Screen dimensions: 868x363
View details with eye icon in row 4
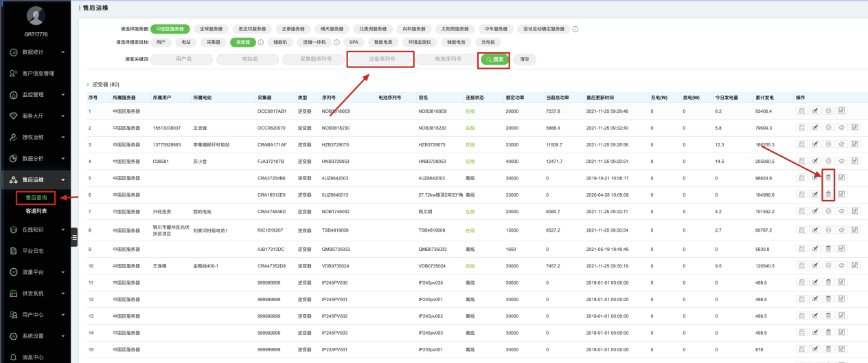(x=842, y=161)
